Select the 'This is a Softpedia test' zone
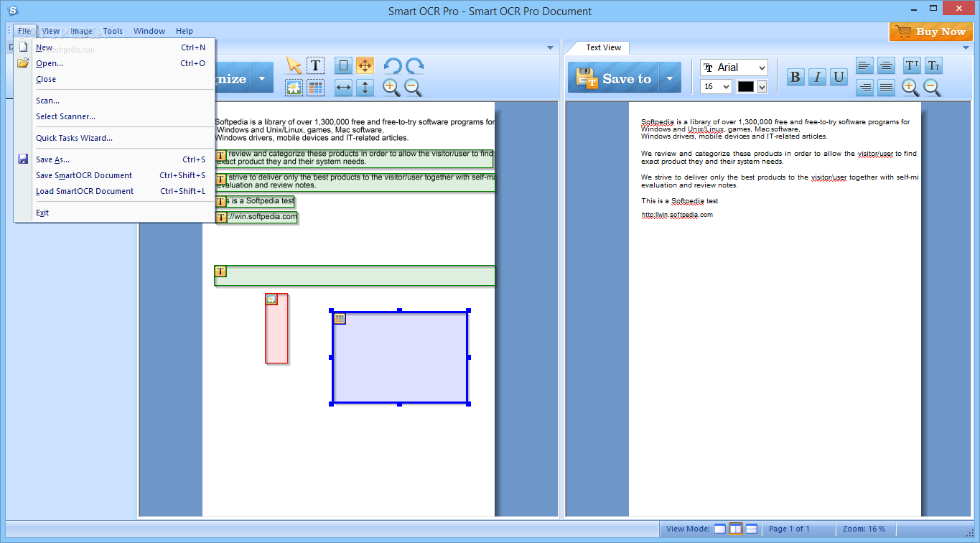 pyautogui.click(x=255, y=201)
